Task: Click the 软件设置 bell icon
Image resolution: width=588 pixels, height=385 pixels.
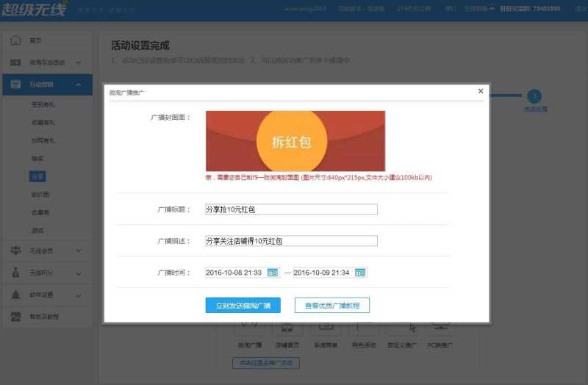Action: (15, 295)
